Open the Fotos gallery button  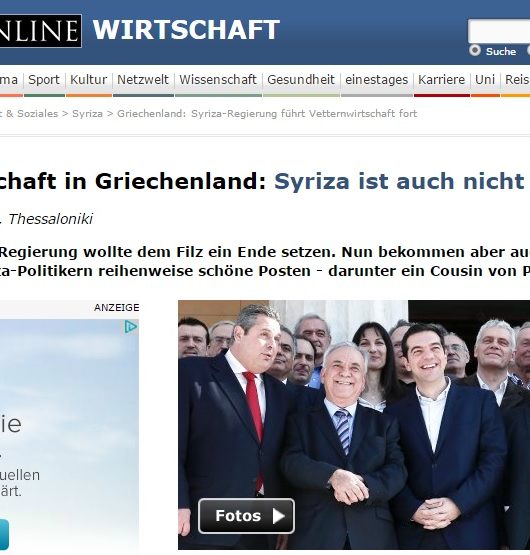coord(246,516)
